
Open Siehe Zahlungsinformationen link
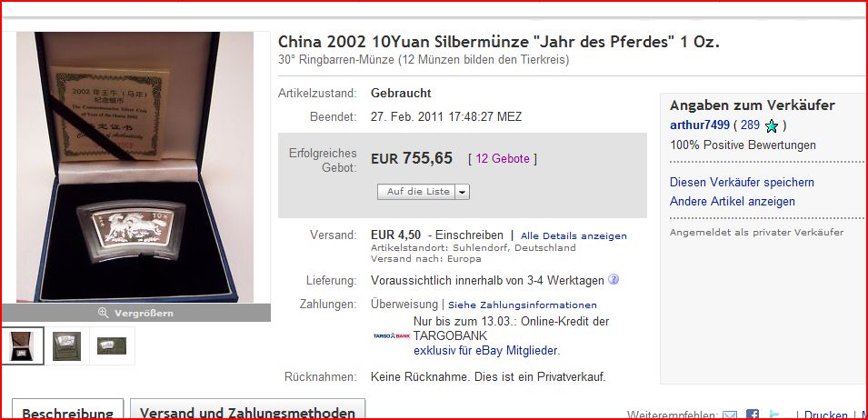pyautogui.click(x=523, y=305)
